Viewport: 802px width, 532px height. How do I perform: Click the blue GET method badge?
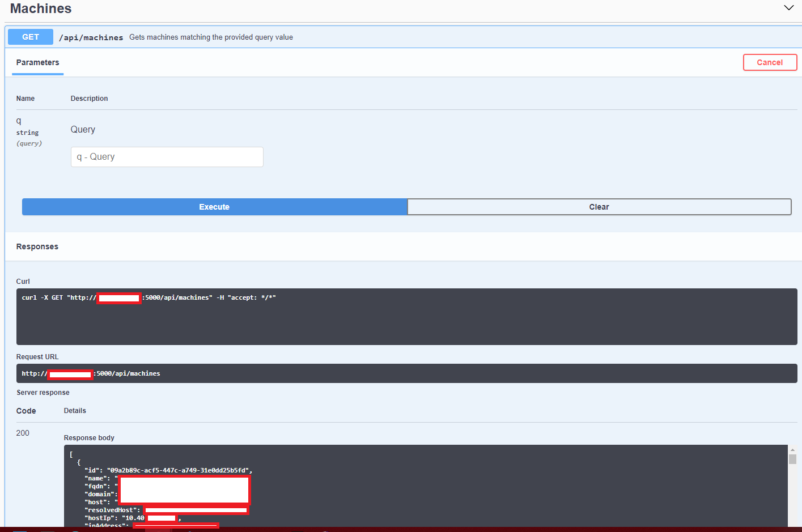(x=30, y=36)
